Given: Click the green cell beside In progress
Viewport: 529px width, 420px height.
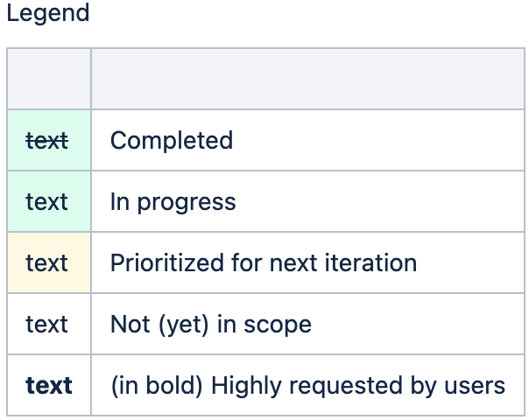Looking at the screenshot, I should pyautogui.click(x=49, y=201).
